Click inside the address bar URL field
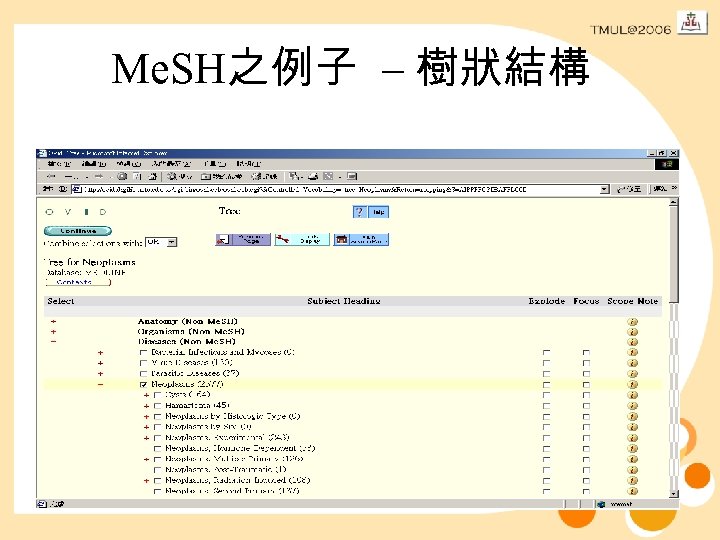The width and height of the screenshot is (720, 540). pyautogui.click(x=341, y=189)
